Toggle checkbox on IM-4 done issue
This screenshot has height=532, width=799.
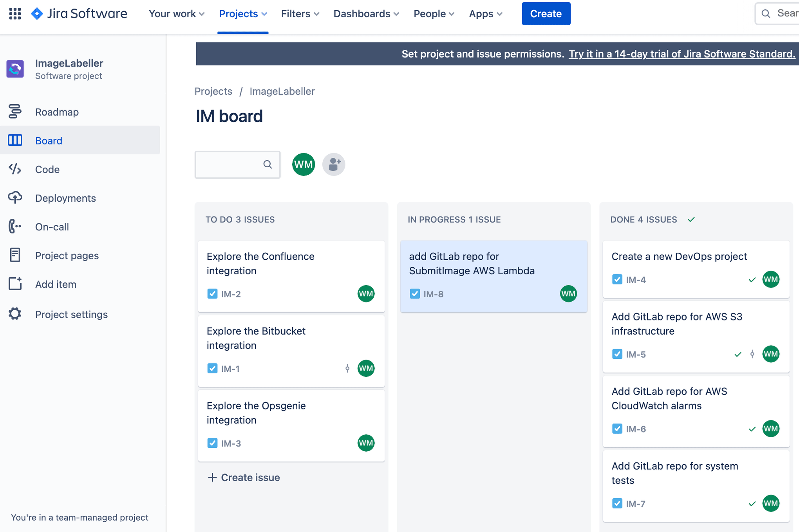(617, 279)
